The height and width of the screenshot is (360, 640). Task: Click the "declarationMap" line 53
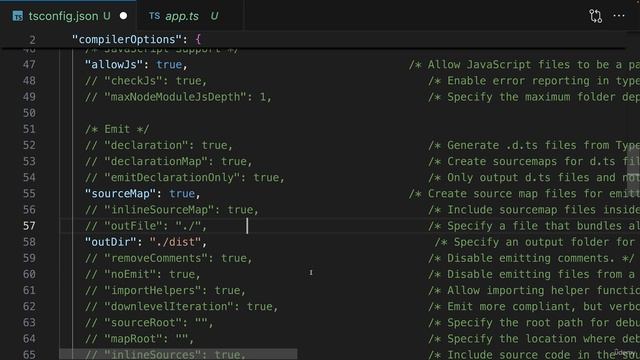click(169, 161)
